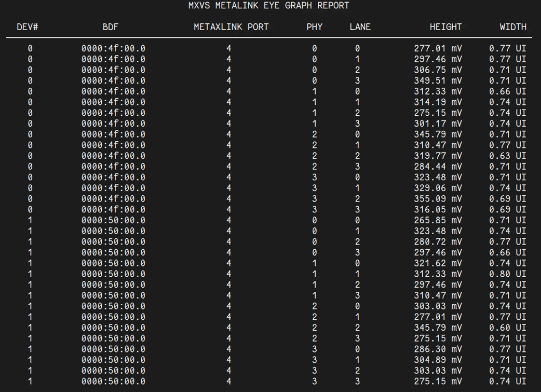Click the 265.85 mV height reading

[x=438, y=220]
